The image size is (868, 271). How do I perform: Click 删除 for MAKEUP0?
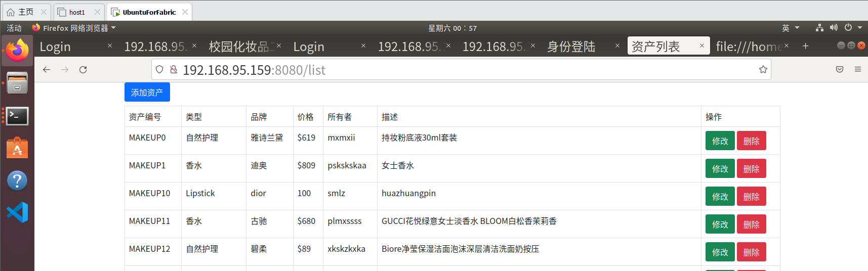tap(752, 141)
